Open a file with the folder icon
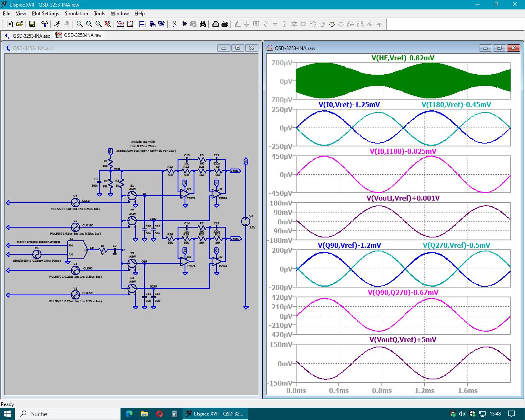525x420 pixels. pos(19,24)
